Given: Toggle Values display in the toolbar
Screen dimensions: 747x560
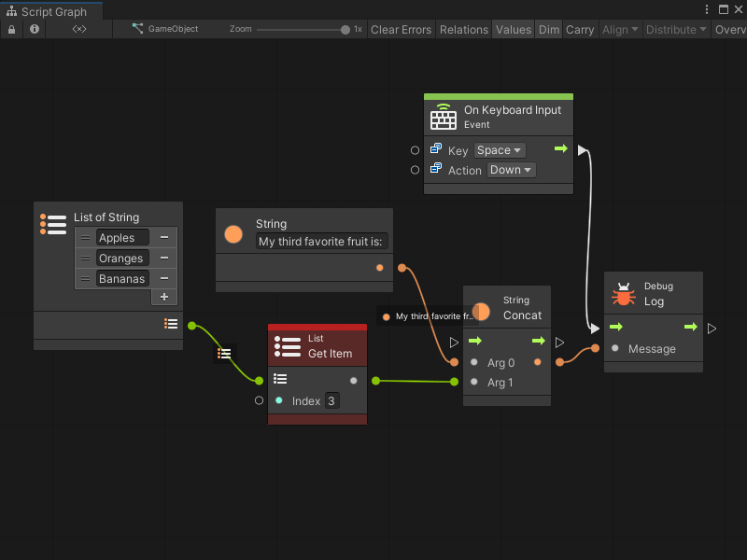Looking at the screenshot, I should coord(513,29).
